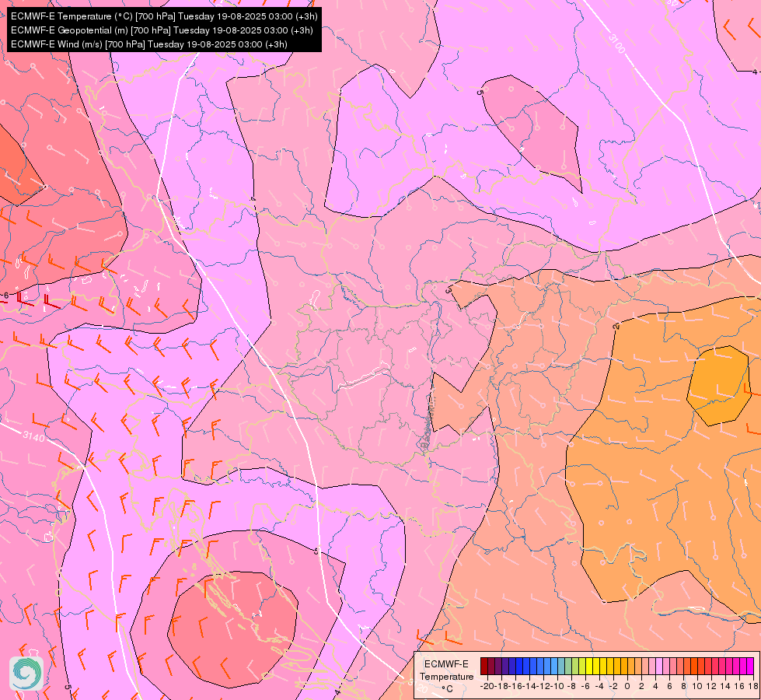This screenshot has height=700, width=761.
Task: Click the dark red swatch above -20
Action: coord(484,666)
